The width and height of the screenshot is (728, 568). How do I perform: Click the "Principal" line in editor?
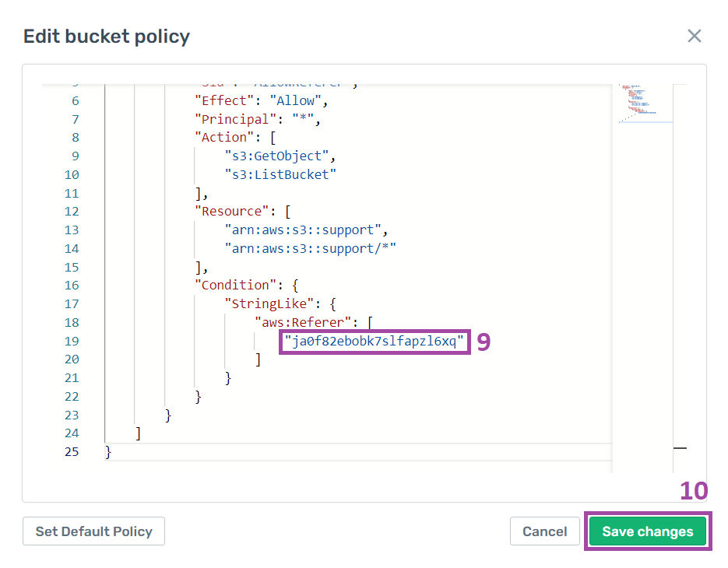click(258, 119)
